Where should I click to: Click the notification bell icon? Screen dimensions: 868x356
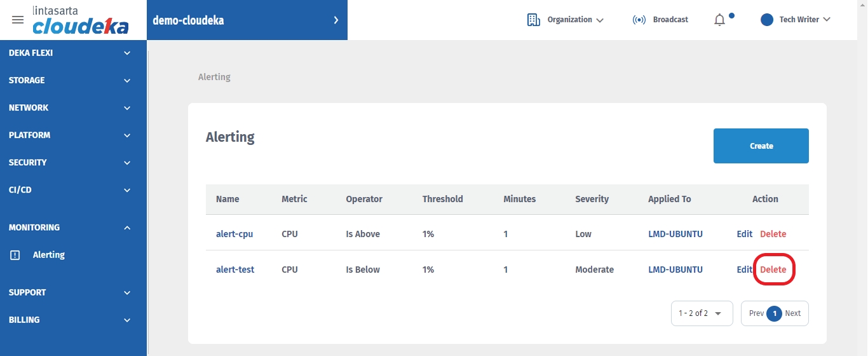(x=719, y=20)
